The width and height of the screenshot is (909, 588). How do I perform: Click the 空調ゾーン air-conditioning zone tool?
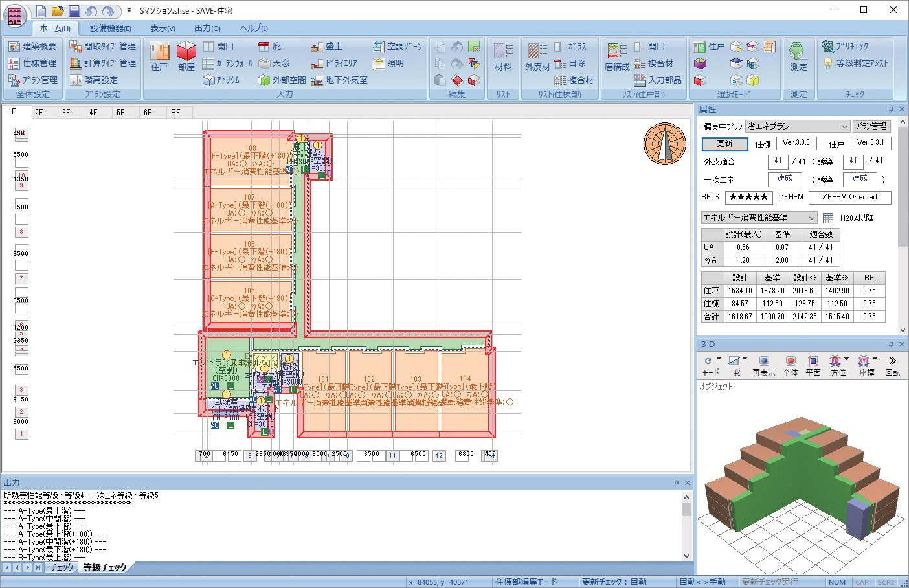398,47
